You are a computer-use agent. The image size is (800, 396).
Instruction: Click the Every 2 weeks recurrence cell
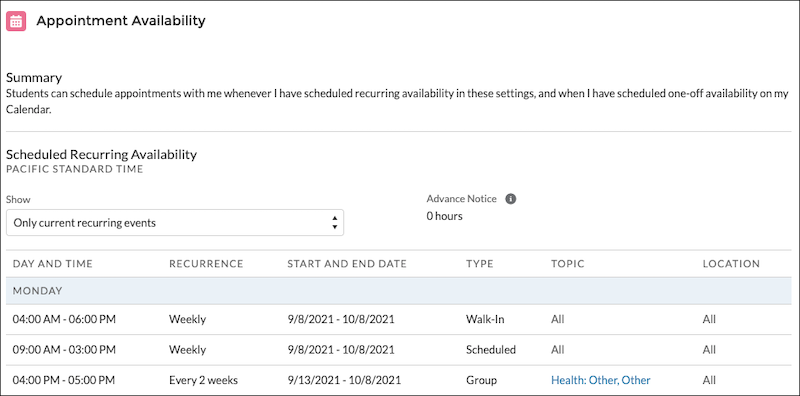(204, 380)
